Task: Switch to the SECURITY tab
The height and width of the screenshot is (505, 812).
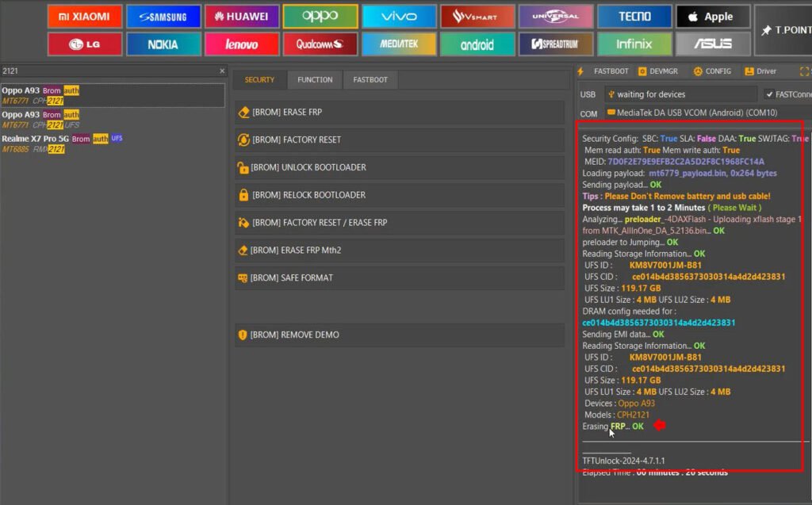Action: click(x=259, y=80)
